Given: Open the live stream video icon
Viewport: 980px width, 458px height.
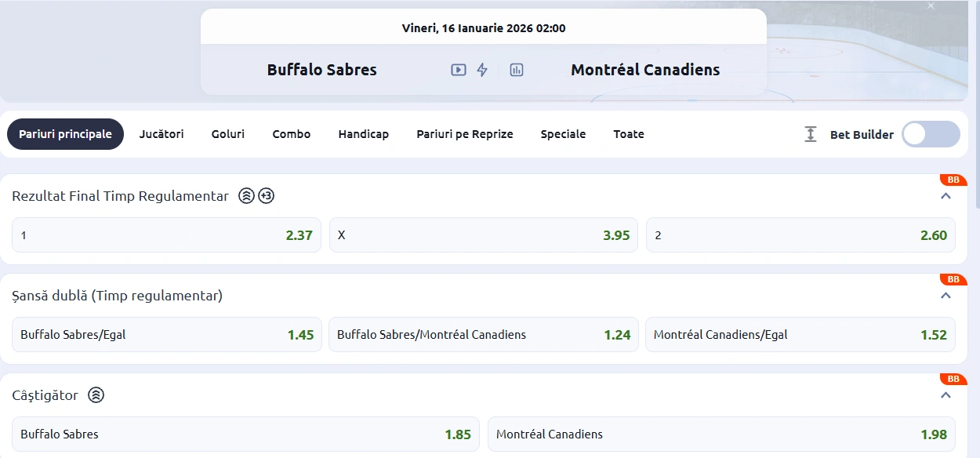Looking at the screenshot, I should [457, 69].
